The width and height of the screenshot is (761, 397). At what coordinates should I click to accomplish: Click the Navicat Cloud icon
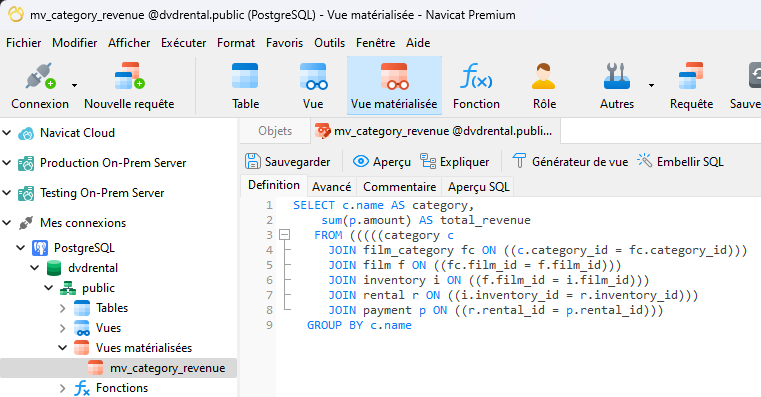[x=26, y=133]
